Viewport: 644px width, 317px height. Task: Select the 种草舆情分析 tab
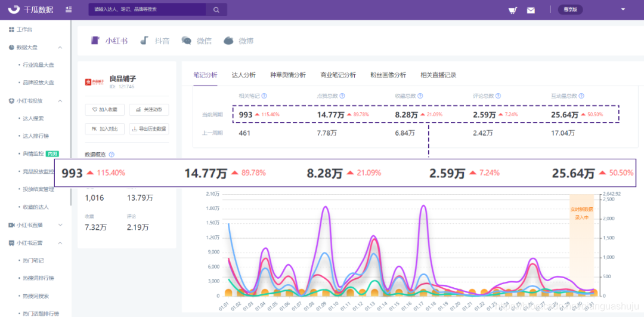click(288, 75)
